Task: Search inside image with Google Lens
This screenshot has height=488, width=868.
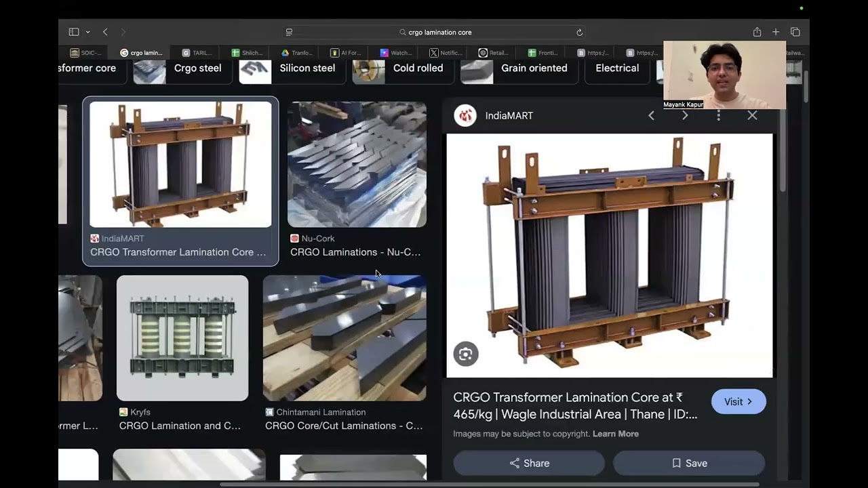Action: tap(466, 354)
